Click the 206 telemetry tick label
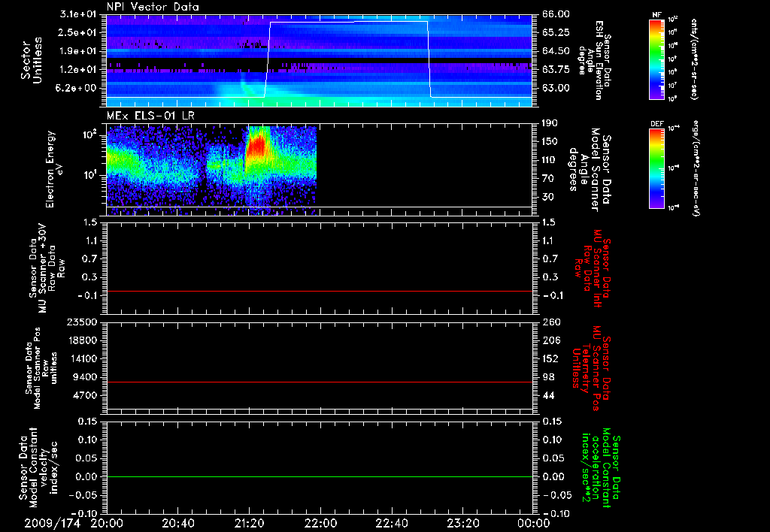770x532 pixels. coord(550,340)
